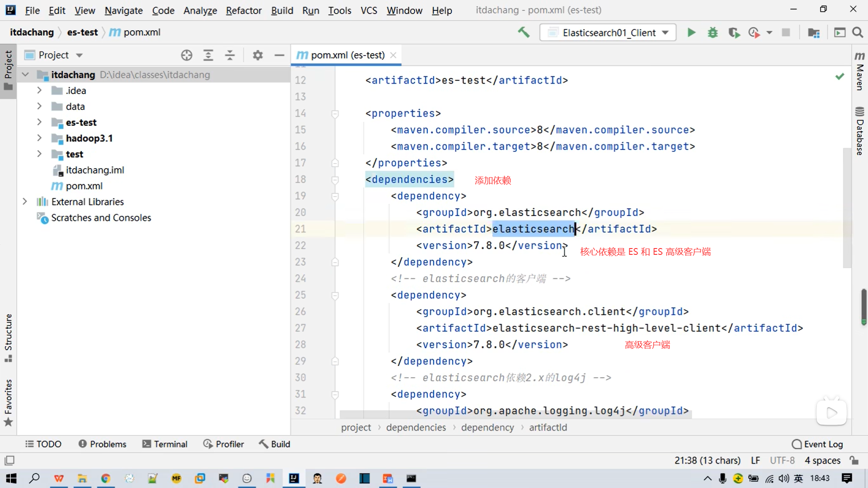Click the Build project hammer icon
Viewport: 868px width, 488px height.
[524, 33]
